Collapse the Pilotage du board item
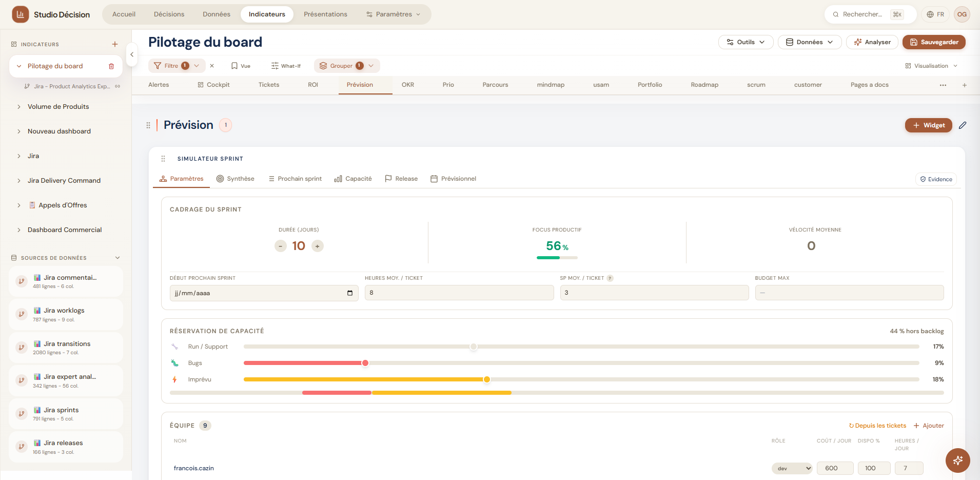Screen dimensions: 980x480 (x=19, y=66)
